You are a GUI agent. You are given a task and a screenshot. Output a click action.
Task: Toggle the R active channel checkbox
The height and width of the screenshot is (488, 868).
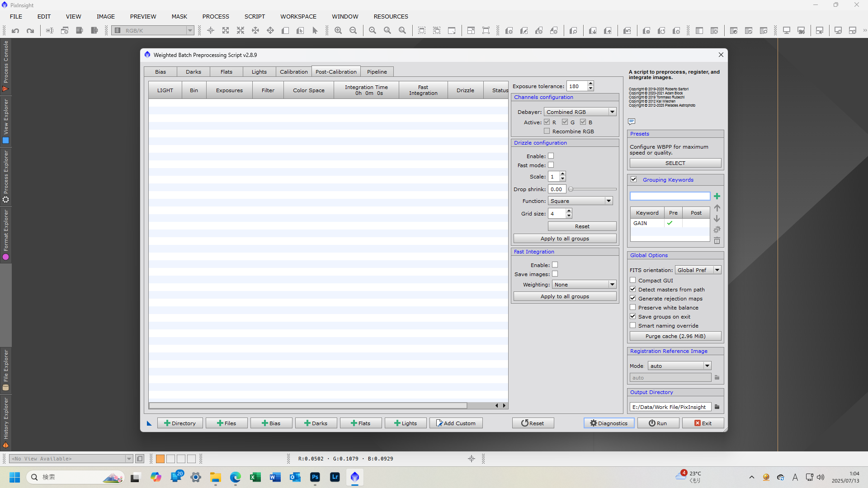[547, 122]
